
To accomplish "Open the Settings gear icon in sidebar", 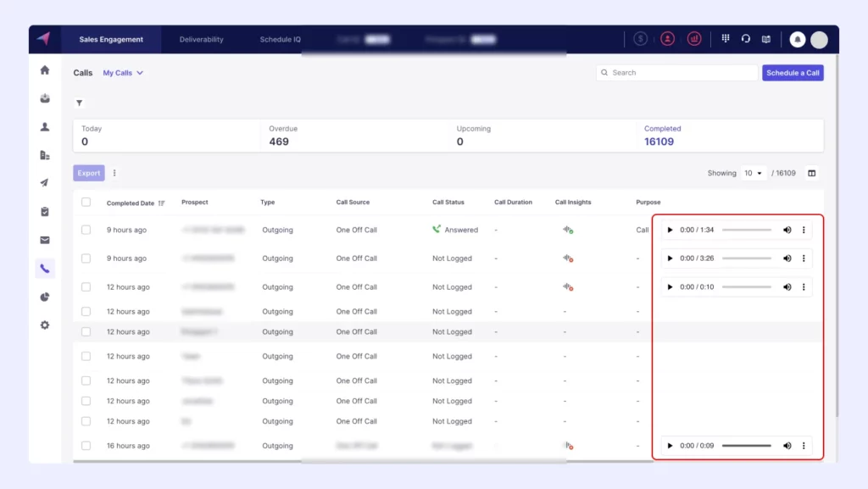I will point(45,325).
